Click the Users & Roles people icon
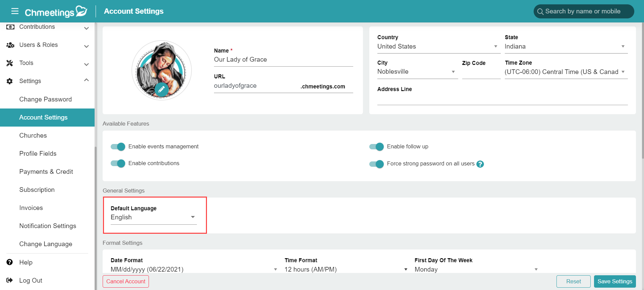644x290 pixels. 10,45
